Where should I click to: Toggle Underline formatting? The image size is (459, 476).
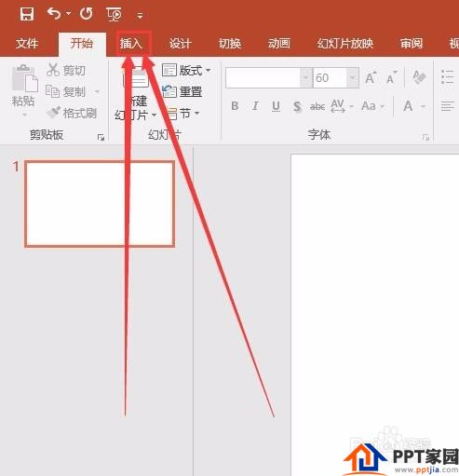(x=276, y=106)
